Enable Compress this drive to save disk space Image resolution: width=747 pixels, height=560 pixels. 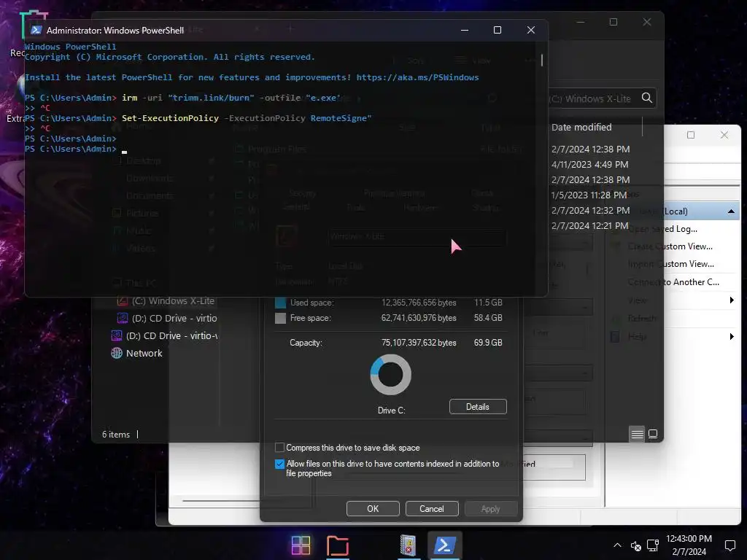(279, 448)
